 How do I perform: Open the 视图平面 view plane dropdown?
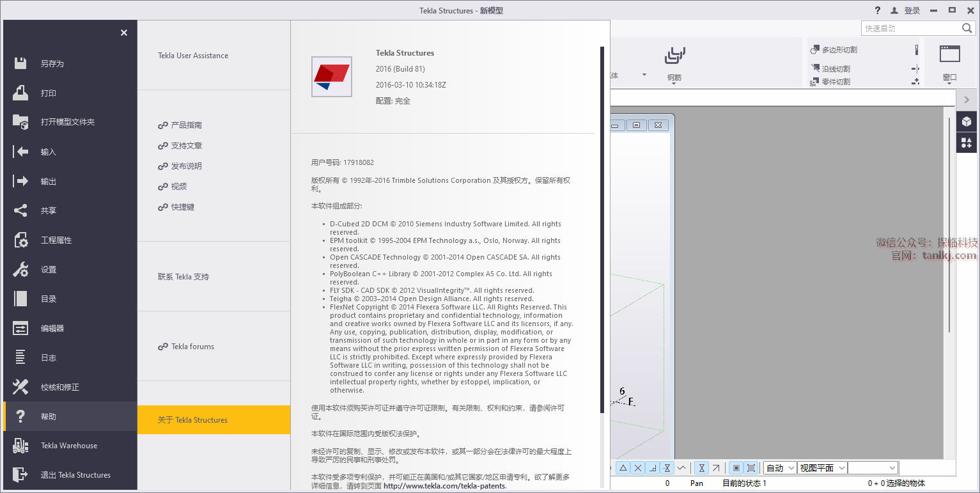point(822,468)
